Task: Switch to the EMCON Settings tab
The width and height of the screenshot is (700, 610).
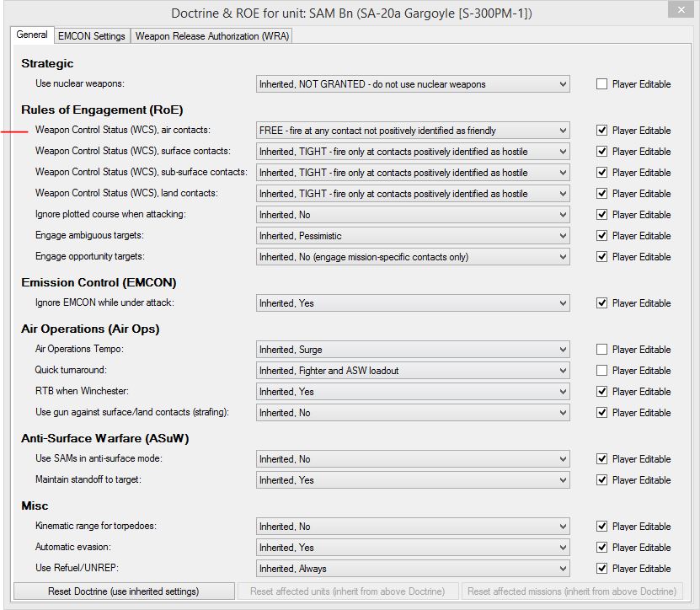Action: (x=92, y=35)
